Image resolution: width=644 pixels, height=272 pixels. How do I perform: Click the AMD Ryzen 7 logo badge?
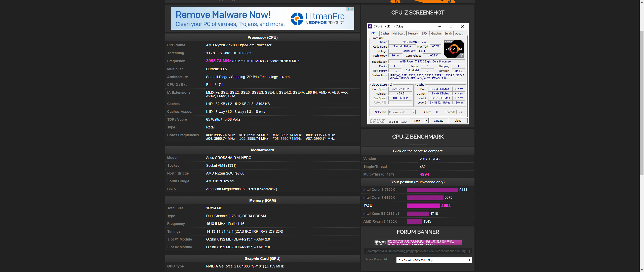click(x=454, y=49)
